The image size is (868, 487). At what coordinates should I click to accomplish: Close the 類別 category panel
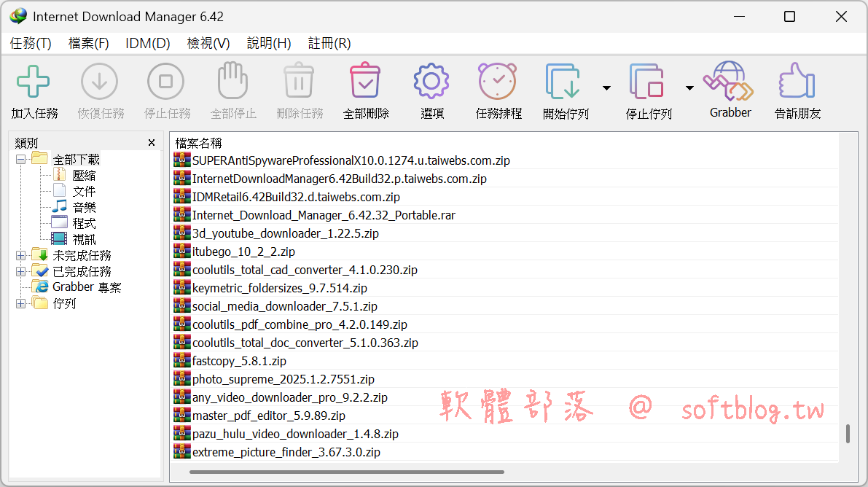[152, 143]
